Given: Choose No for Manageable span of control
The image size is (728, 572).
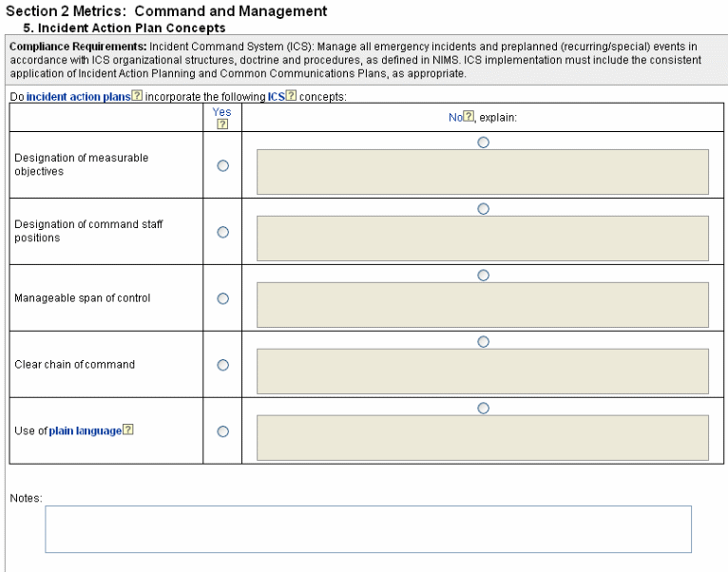Looking at the screenshot, I should (x=483, y=275).
